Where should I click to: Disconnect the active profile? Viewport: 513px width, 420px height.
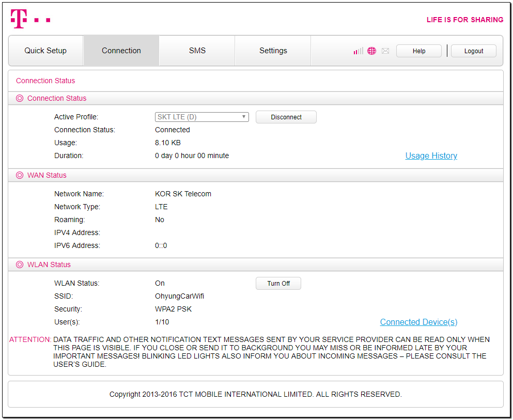pyautogui.click(x=286, y=117)
